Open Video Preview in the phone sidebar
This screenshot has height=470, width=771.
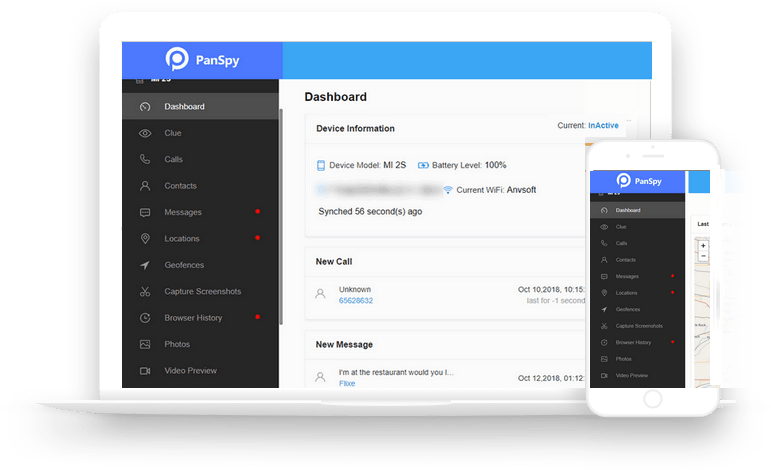(637, 376)
